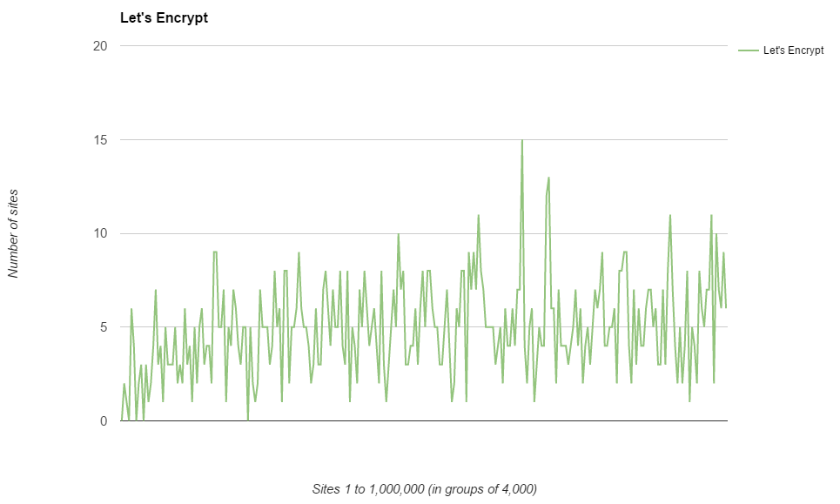The height and width of the screenshot is (504, 840).
Task: Click the leftmost start of the green line
Action: point(119,418)
